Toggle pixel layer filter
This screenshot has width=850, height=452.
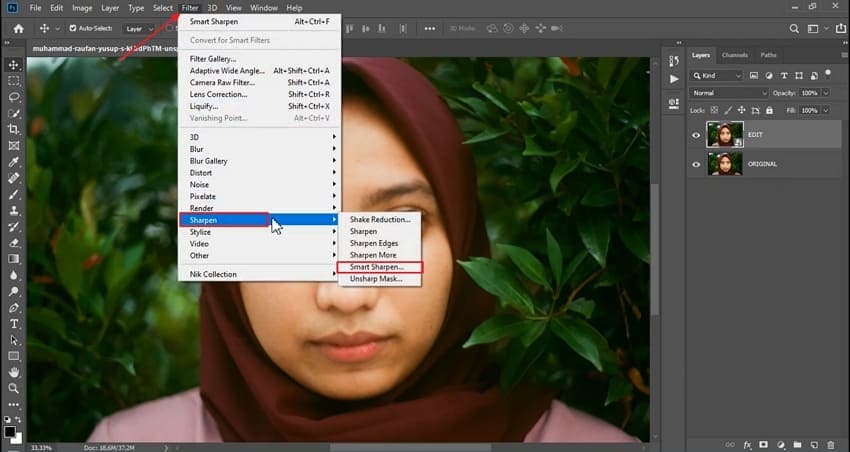click(754, 76)
